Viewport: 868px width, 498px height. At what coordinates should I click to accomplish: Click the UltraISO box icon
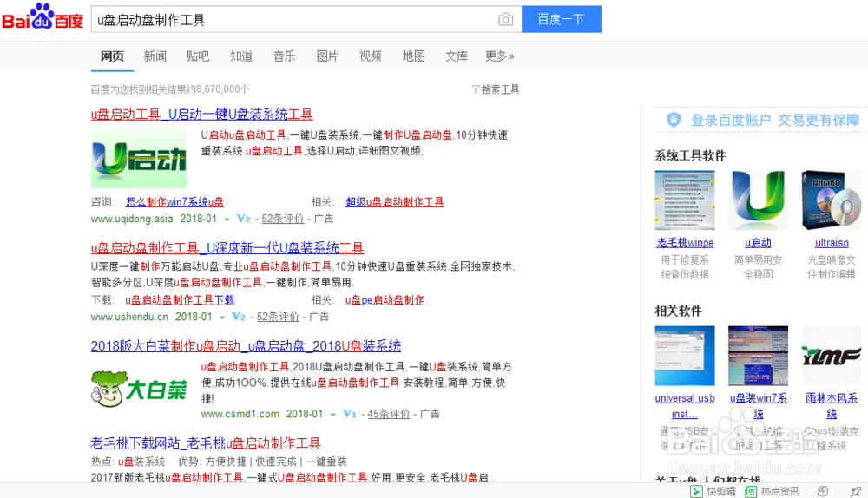tap(832, 200)
